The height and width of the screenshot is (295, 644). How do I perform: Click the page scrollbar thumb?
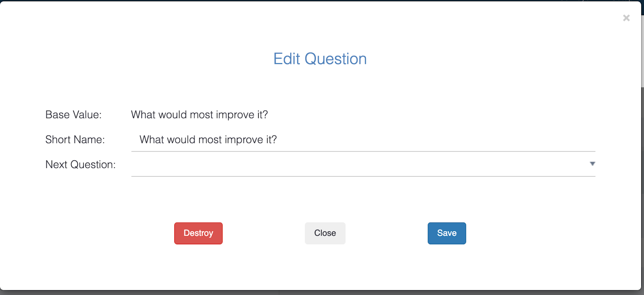(x=642, y=48)
